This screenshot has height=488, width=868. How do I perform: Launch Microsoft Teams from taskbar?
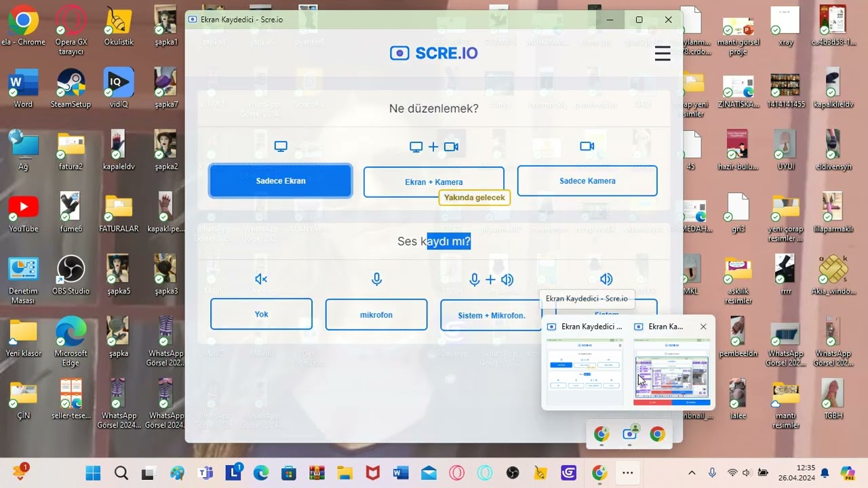pos(205,473)
